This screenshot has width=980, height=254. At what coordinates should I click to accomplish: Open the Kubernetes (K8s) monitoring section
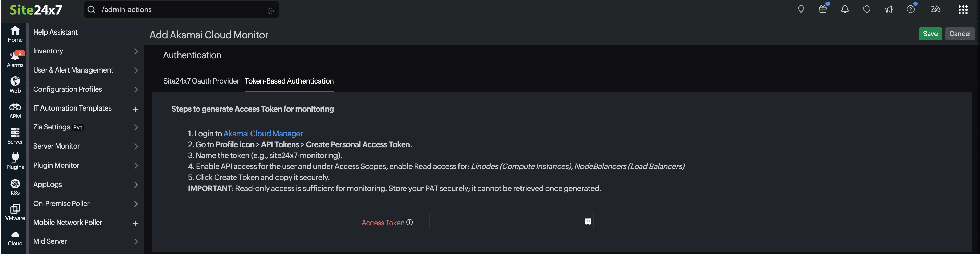(x=15, y=186)
